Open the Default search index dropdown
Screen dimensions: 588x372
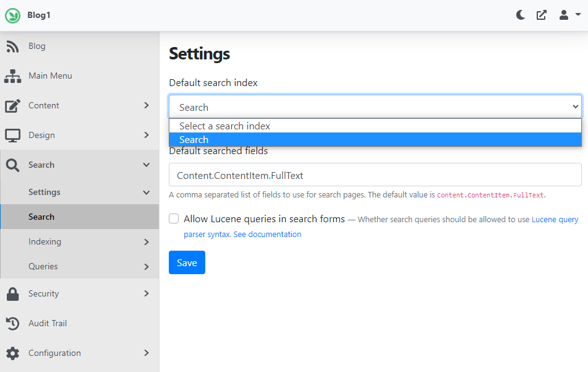click(375, 106)
